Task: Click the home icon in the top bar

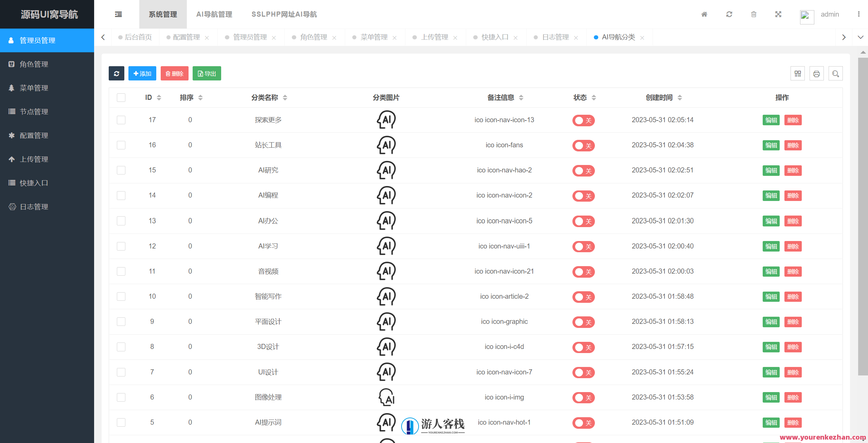Action: point(704,14)
